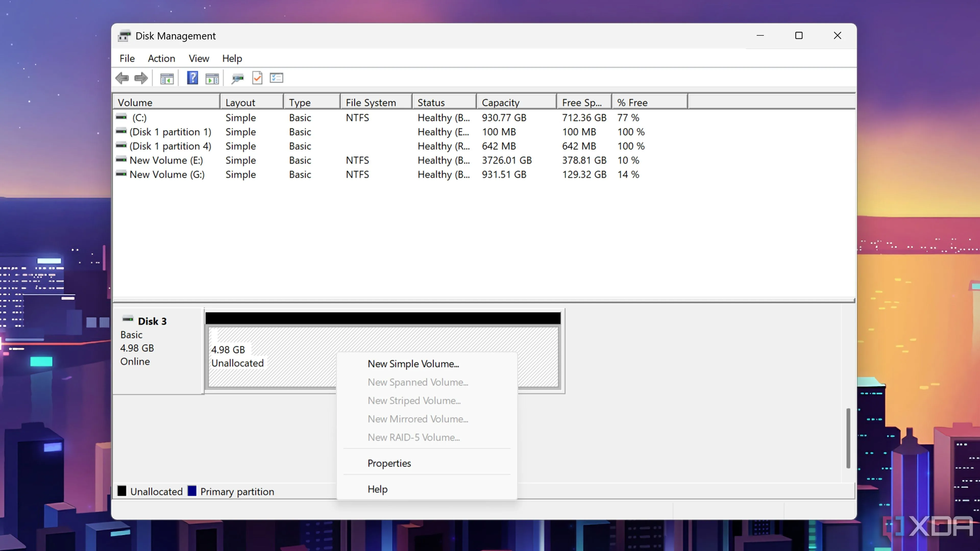Click the 3726.01 GB capacity cell
Screen dimensions: 980x551
[507, 160]
